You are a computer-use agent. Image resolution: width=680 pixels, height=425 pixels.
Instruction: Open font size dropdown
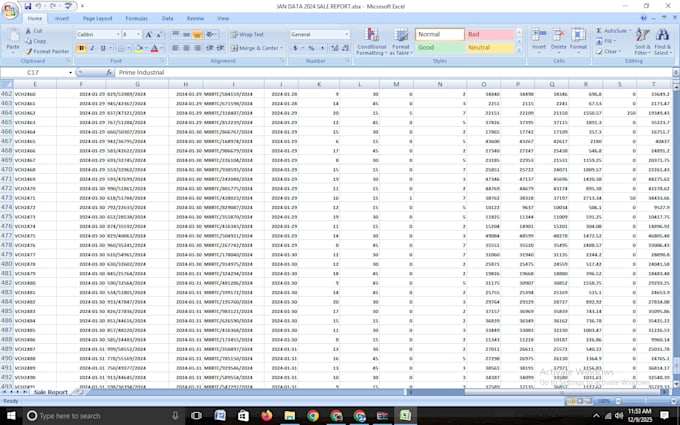tap(138, 34)
